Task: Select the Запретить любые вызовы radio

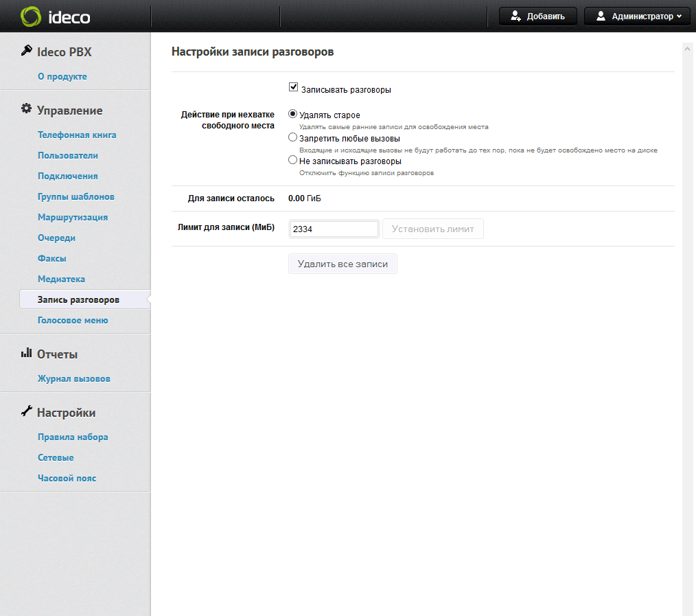Action: [x=292, y=137]
